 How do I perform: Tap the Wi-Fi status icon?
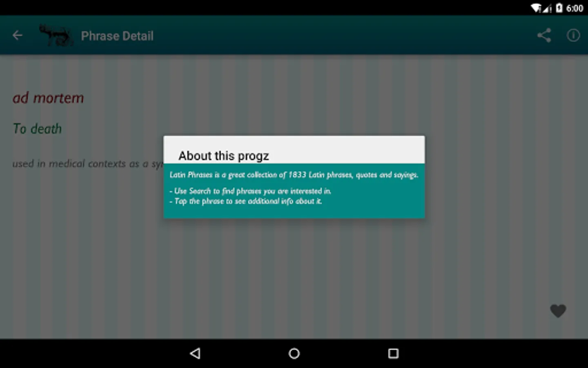tap(535, 8)
